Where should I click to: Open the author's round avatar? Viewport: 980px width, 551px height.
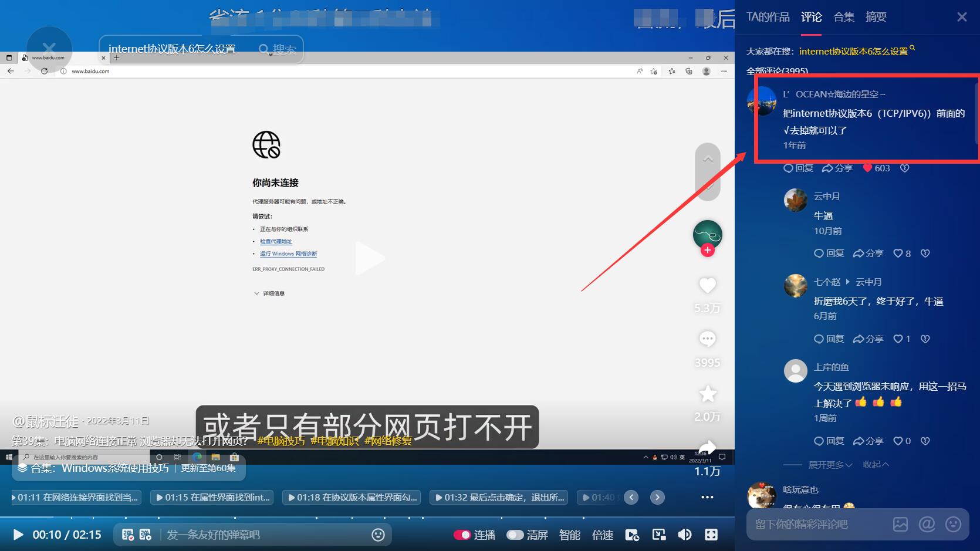(x=708, y=234)
